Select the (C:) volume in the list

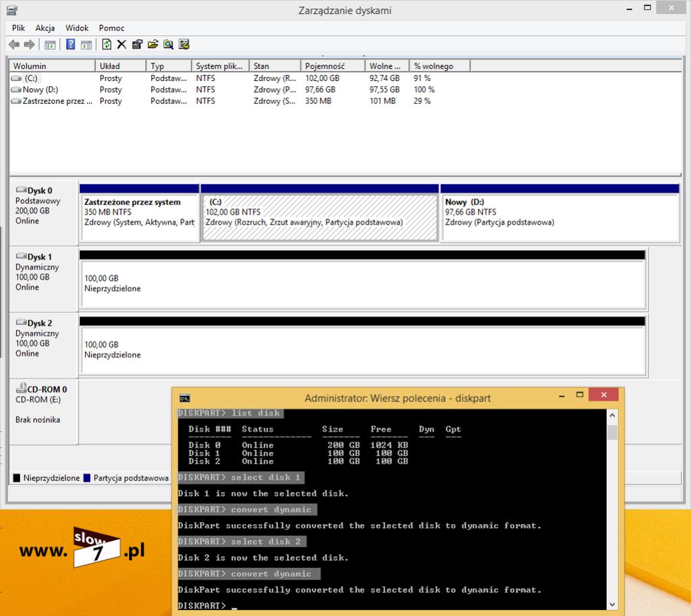pyautogui.click(x=31, y=78)
